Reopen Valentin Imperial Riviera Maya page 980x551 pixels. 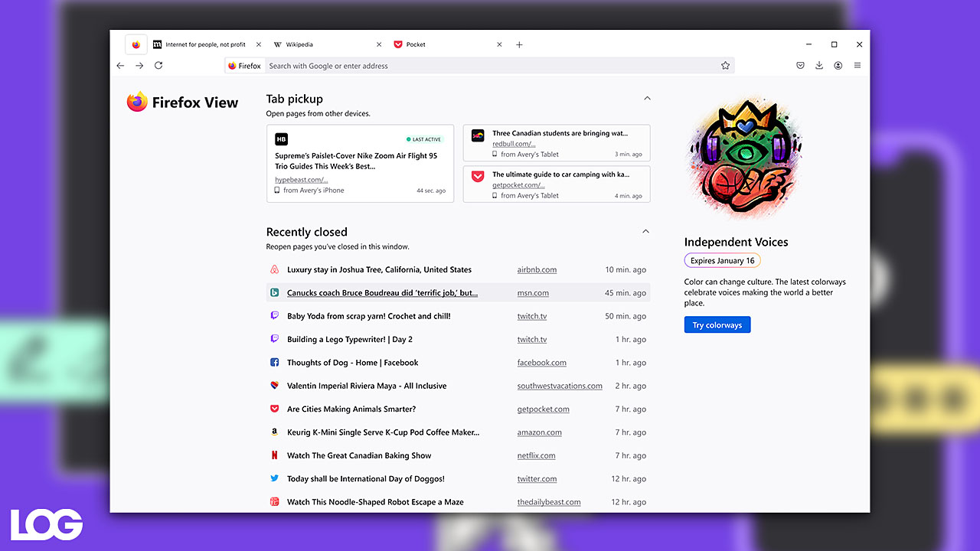point(366,386)
